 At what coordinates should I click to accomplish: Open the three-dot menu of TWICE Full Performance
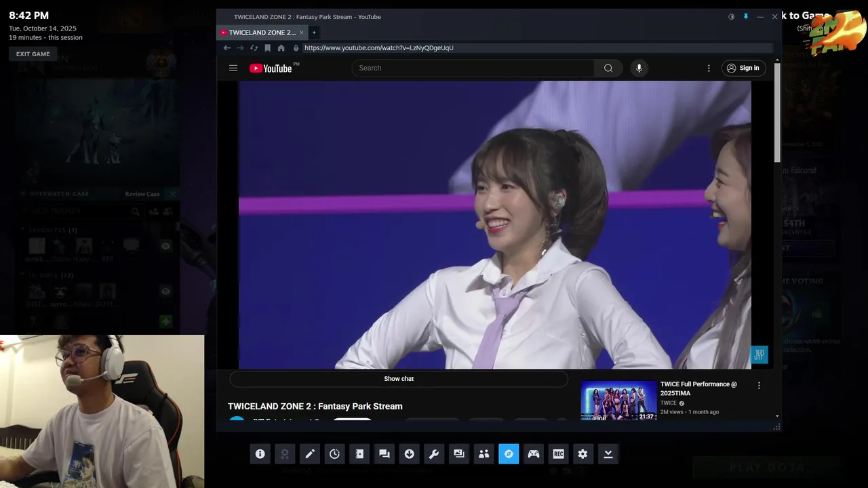pyautogui.click(x=759, y=386)
